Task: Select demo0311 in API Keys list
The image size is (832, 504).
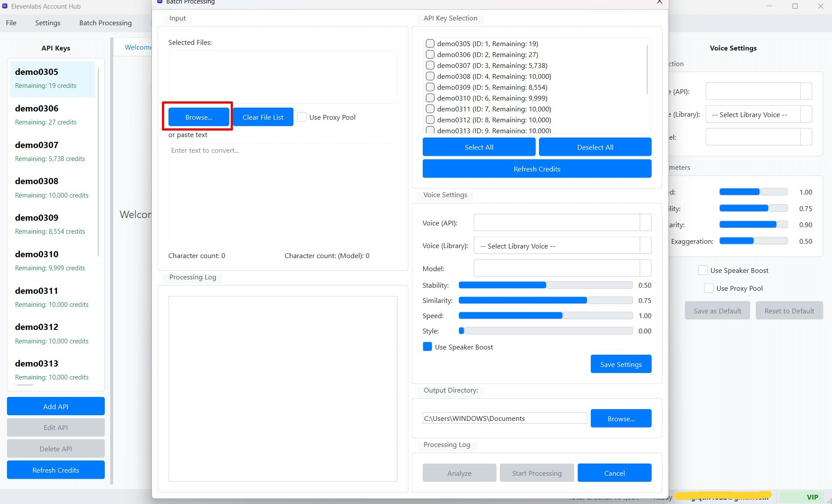Action: point(52,298)
